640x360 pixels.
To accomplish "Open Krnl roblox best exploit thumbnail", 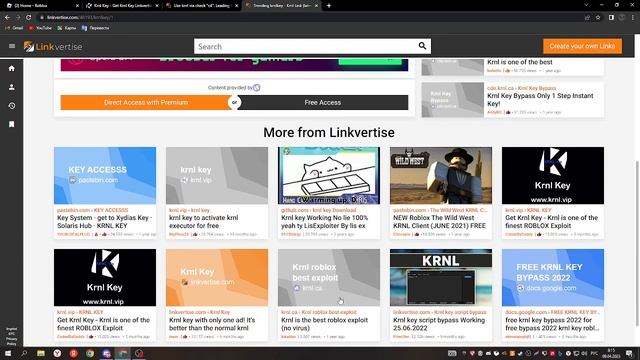I will 329,278.
